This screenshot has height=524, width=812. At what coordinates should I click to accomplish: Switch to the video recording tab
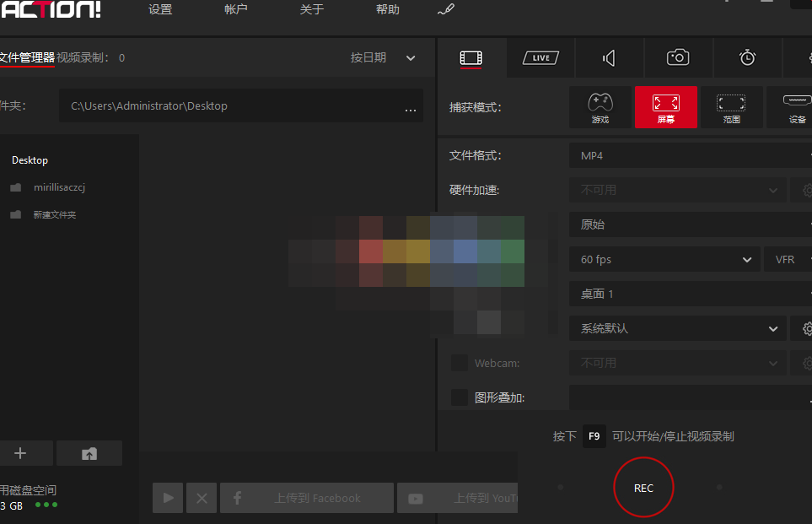pyautogui.click(x=471, y=57)
